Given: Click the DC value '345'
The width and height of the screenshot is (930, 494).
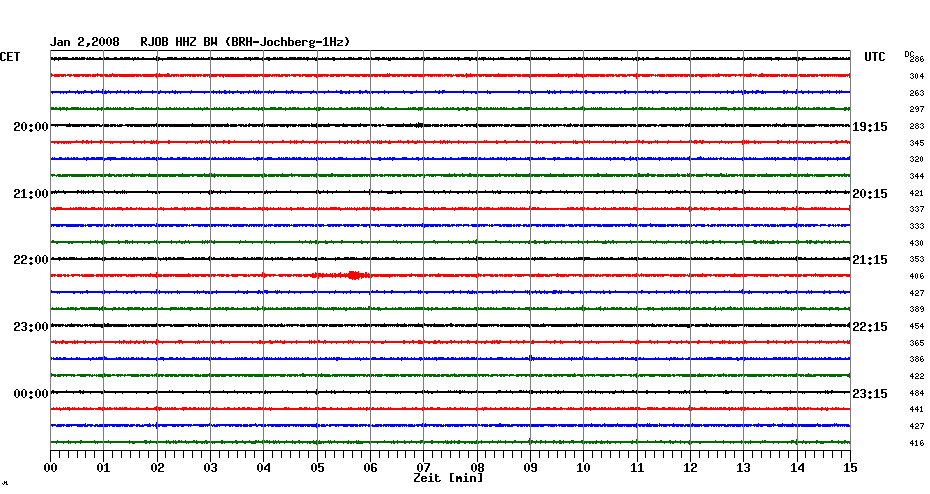Looking at the screenshot, I should (917, 144).
